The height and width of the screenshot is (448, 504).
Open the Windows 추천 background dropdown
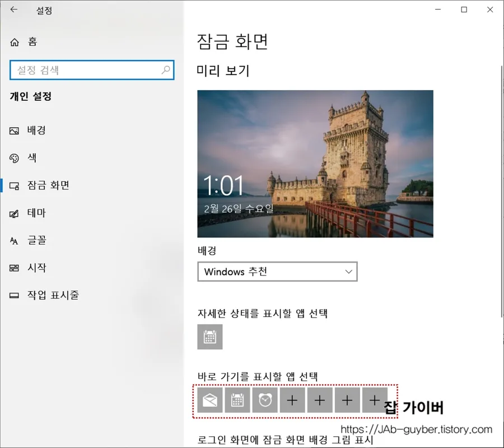[277, 272]
